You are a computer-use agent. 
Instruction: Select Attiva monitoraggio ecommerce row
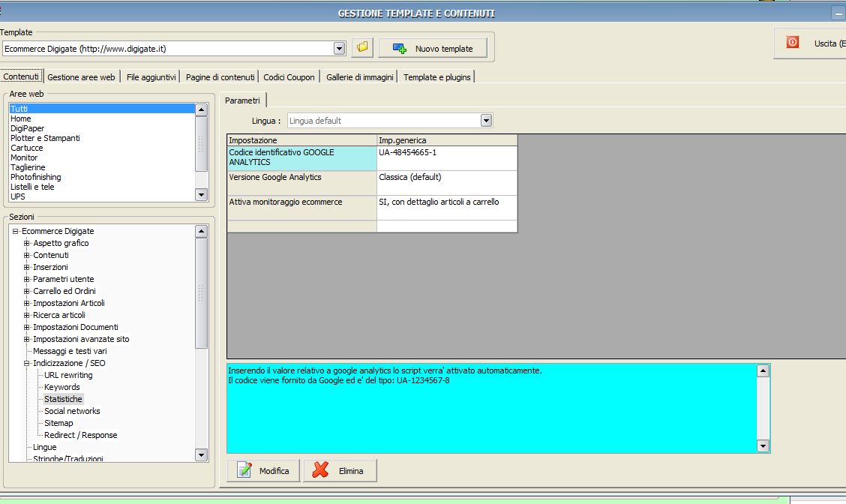click(302, 208)
